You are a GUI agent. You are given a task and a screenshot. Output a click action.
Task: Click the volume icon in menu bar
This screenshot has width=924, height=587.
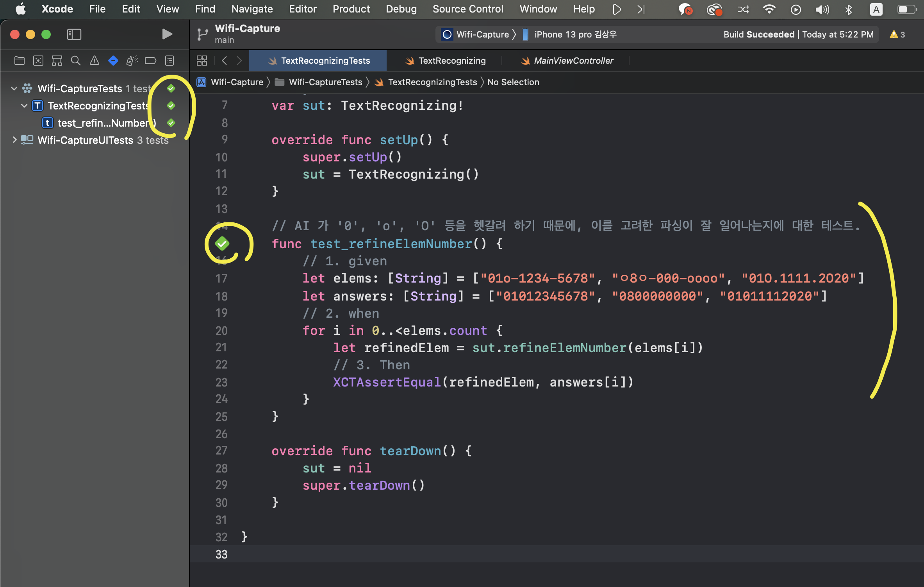(x=822, y=9)
